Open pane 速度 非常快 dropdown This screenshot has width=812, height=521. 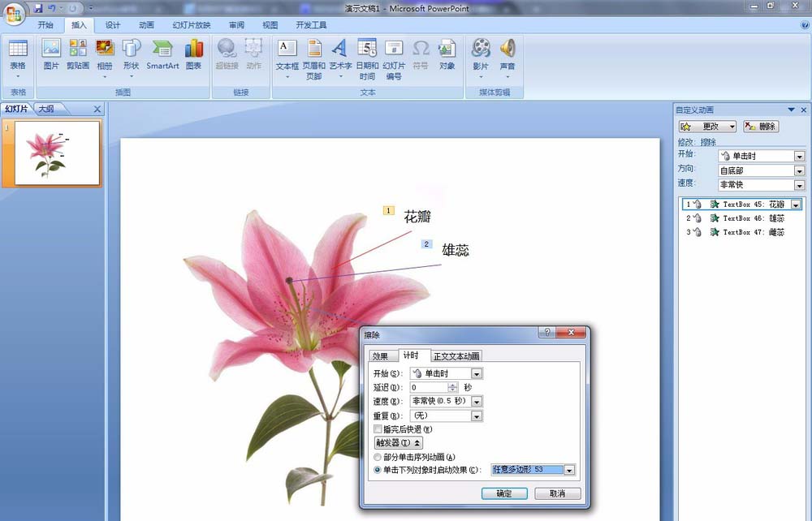[x=800, y=185]
